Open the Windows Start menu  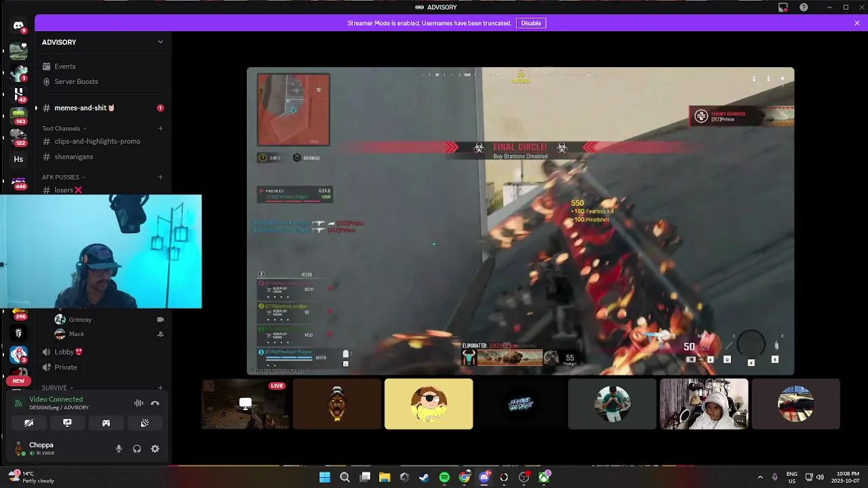(325, 477)
